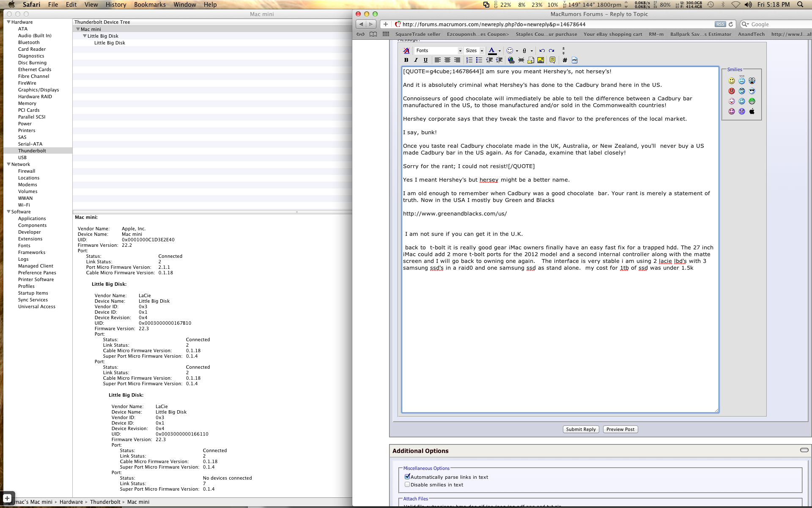Open the text color dropdown arrow
The height and width of the screenshot is (508, 812).
pos(499,51)
